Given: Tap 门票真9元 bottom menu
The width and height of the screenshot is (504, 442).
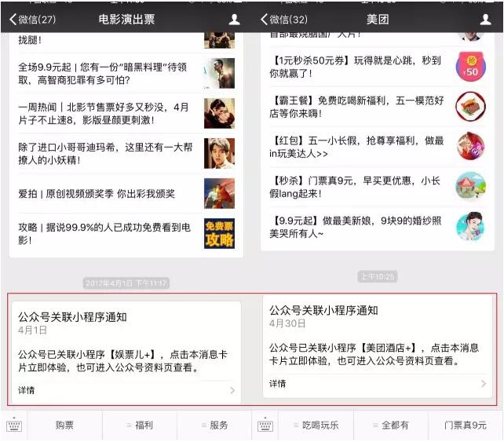Looking at the screenshot, I should pos(466,426).
